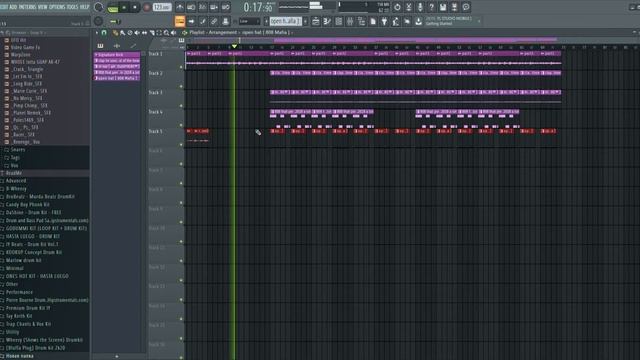Adjust the master volume knob
640x360 pixels.
[x=98, y=7]
